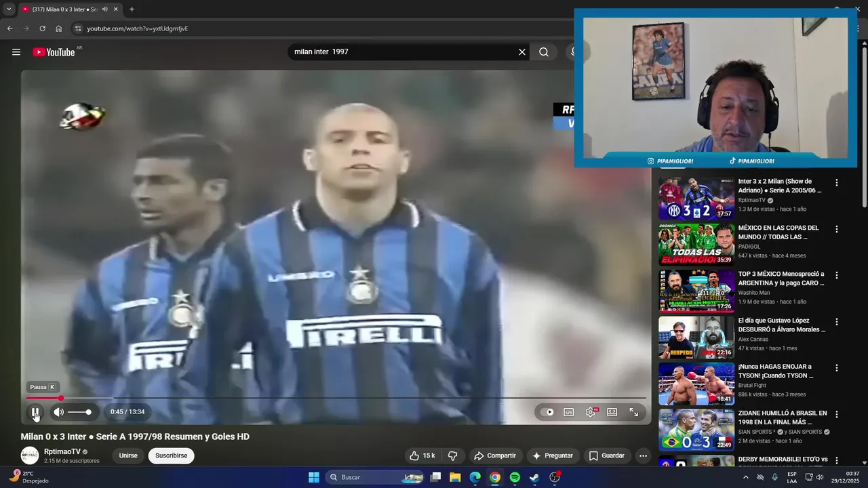Open the more actions ellipsis beside Guardar
This screenshot has width=868, height=488.
[644, 455]
